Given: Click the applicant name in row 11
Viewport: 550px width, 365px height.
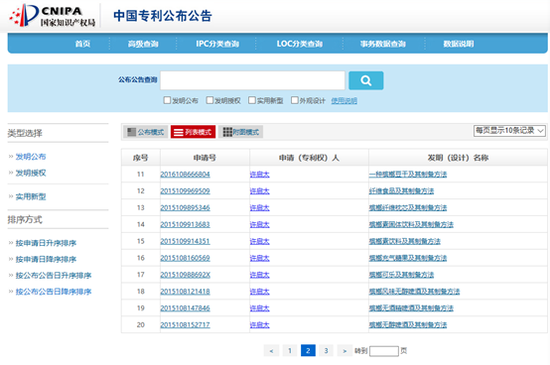Looking at the screenshot, I should tap(260, 174).
